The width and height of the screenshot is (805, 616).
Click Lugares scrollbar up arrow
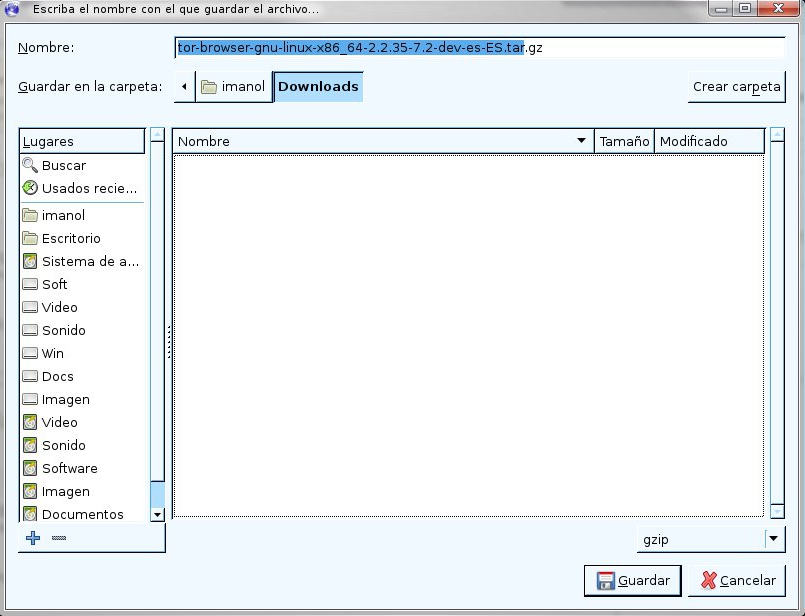pos(157,134)
